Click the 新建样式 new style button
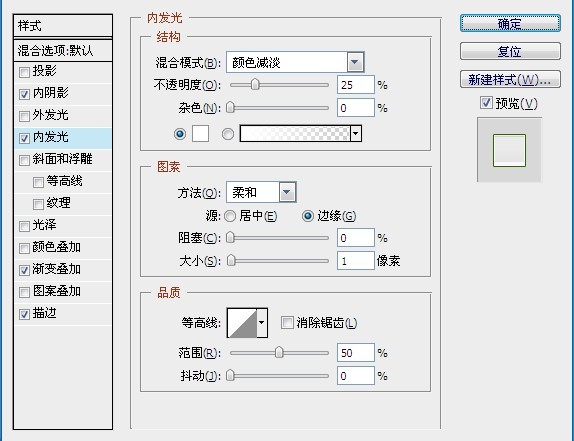This screenshot has width=574, height=441. (x=510, y=79)
